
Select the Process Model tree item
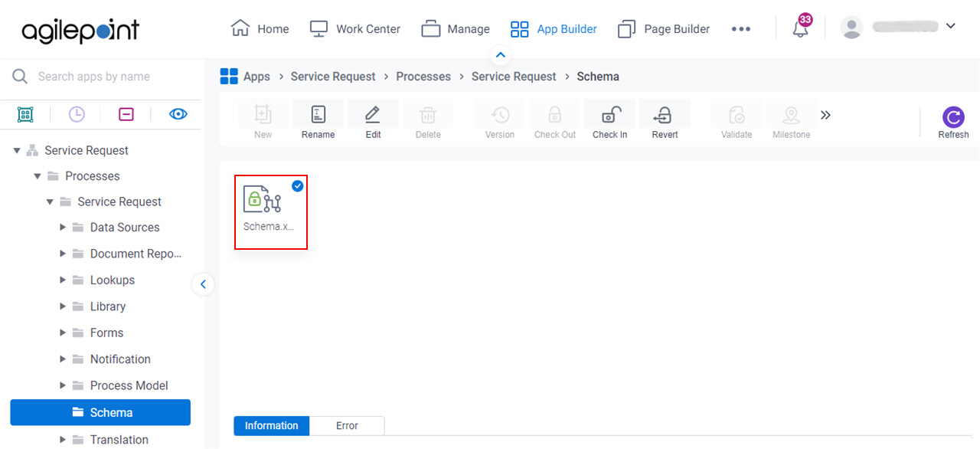129,385
